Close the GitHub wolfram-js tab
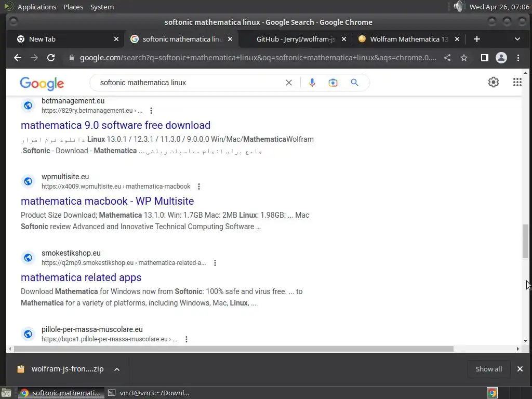Viewport: 532px width, 399px height. click(344, 39)
